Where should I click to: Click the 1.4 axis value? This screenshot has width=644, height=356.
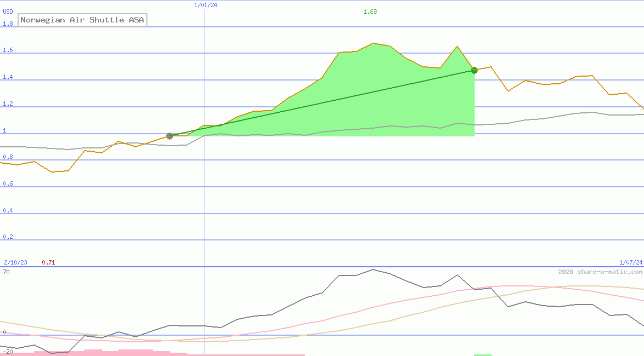pyautogui.click(x=8, y=77)
